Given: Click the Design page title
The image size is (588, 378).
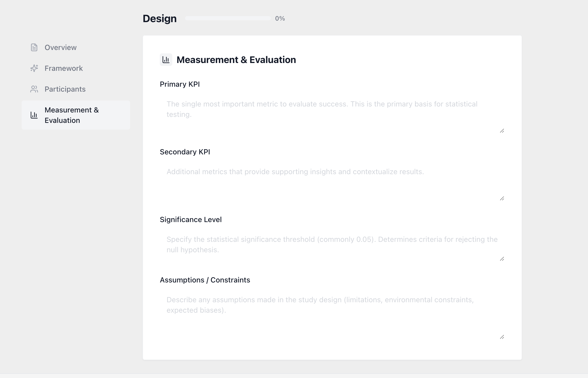Looking at the screenshot, I should (159, 18).
